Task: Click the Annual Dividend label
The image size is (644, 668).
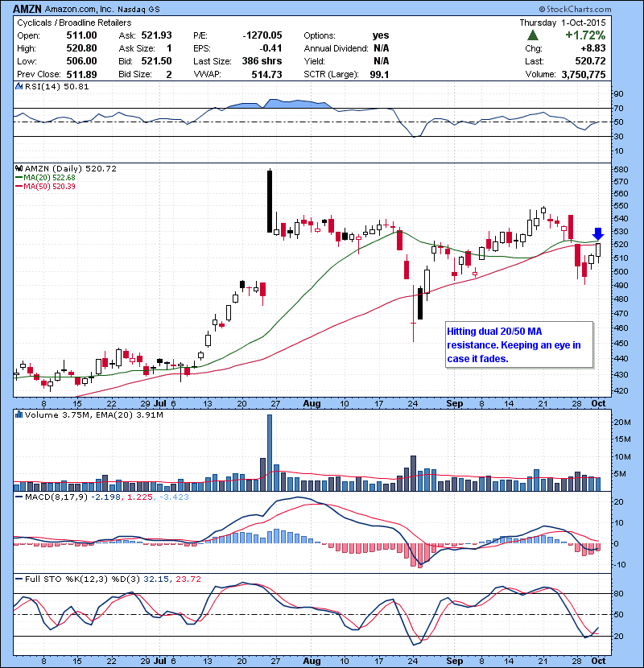Action: (336, 48)
